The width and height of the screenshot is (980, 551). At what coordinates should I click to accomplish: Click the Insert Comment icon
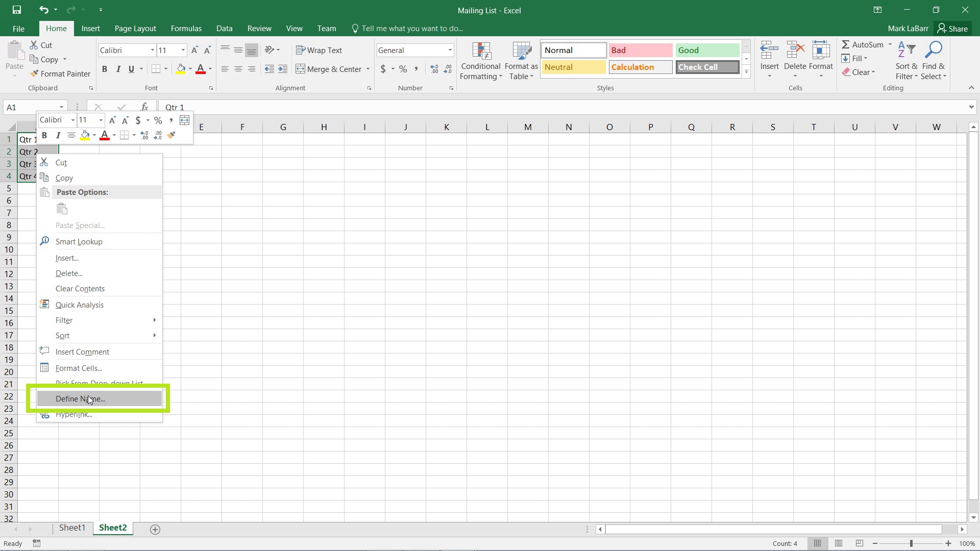pos(45,351)
